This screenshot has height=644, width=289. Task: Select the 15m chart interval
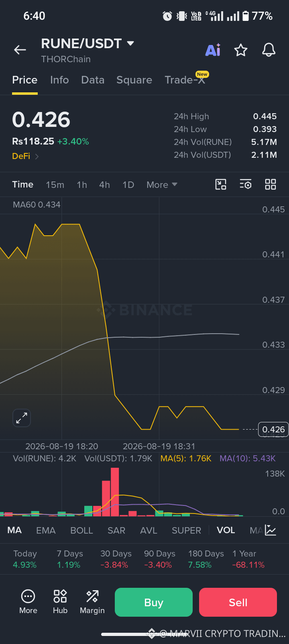tap(55, 185)
